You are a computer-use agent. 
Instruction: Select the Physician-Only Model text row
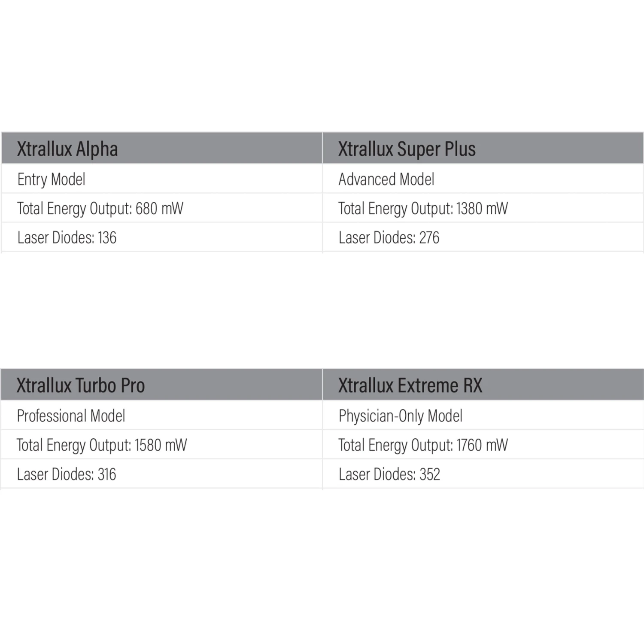[400, 416]
